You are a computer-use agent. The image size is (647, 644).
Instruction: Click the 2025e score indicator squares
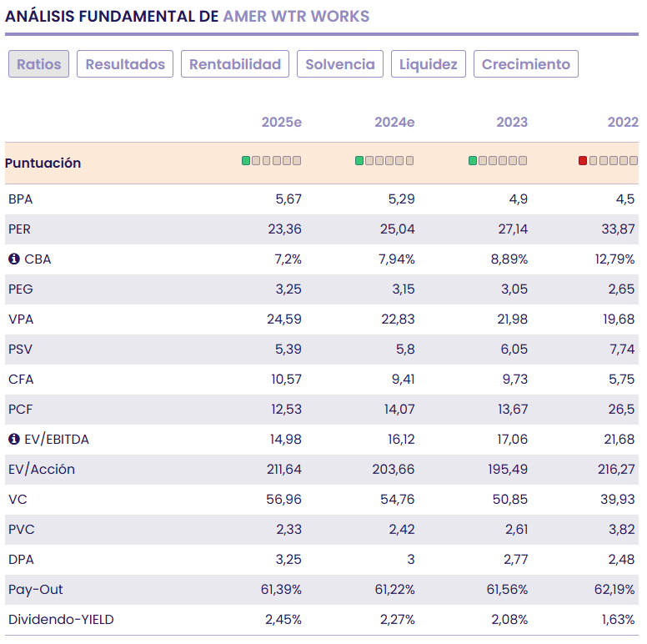pyautogui.click(x=271, y=160)
